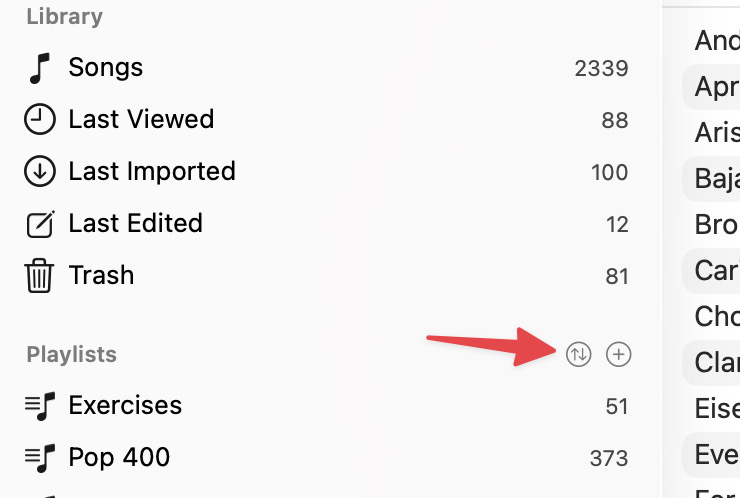Click the Last Viewed clock icon
Image resolution: width=740 pixels, height=498 pixels.
39,120
